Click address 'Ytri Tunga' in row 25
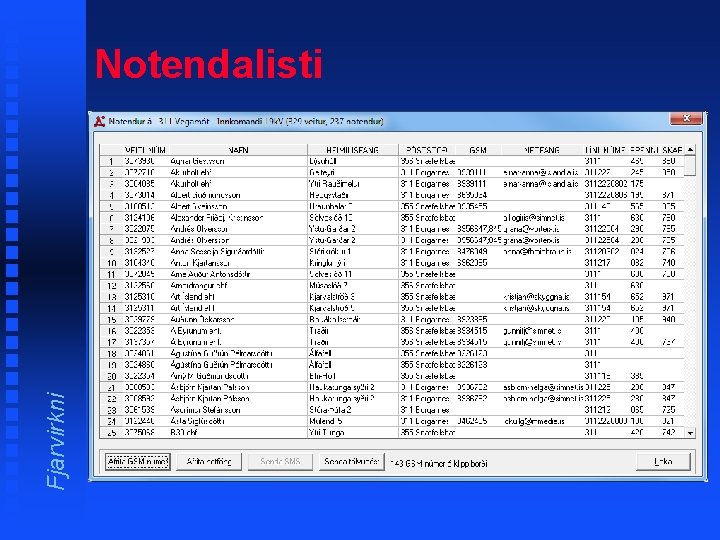This screenshot has height=540, width=720. 326,433
